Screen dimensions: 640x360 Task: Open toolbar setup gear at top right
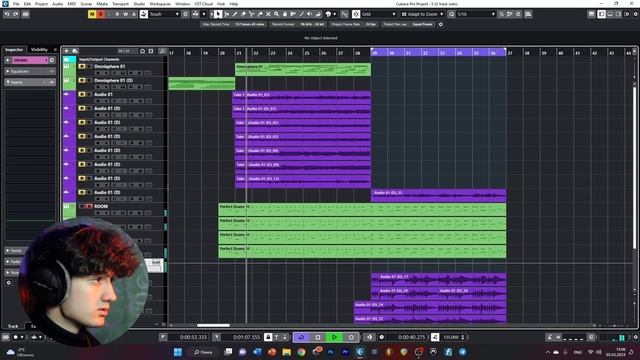pos(635,14)
